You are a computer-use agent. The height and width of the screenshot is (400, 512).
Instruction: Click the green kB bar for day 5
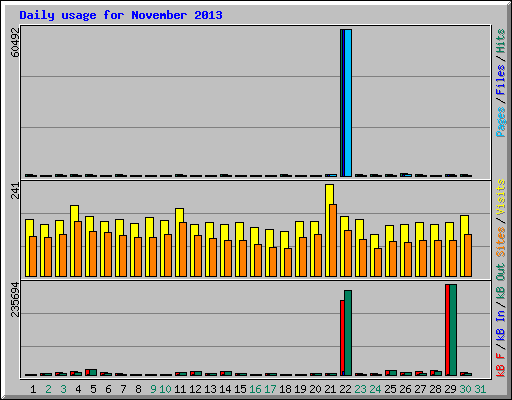tap(93, 372)
